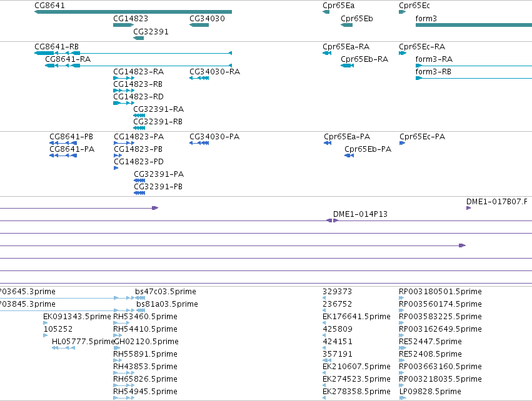
Task: Click transcript Cpr65Ec-RA
Action: coord(403,53)
